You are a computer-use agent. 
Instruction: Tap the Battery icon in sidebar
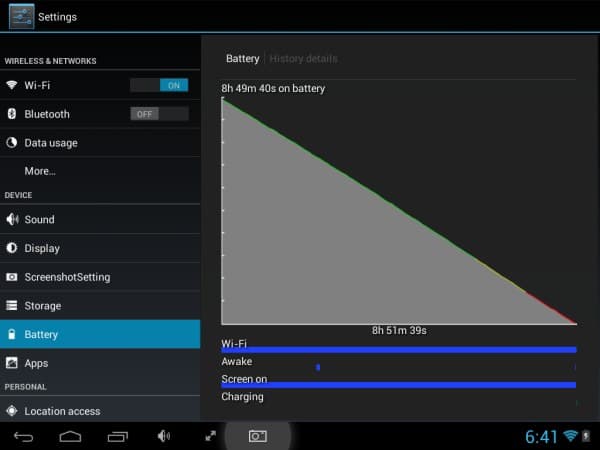point(11,334)
